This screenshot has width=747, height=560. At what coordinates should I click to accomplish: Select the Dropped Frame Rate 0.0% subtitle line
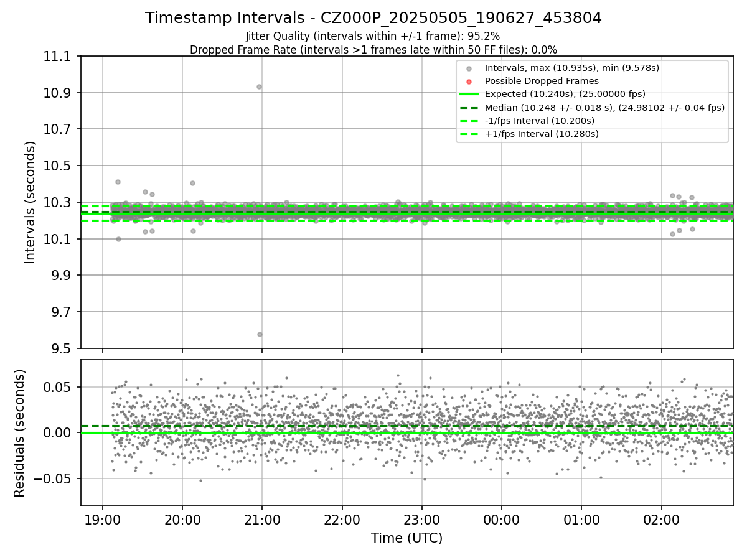pyautogui.click(x=374, y=49)
